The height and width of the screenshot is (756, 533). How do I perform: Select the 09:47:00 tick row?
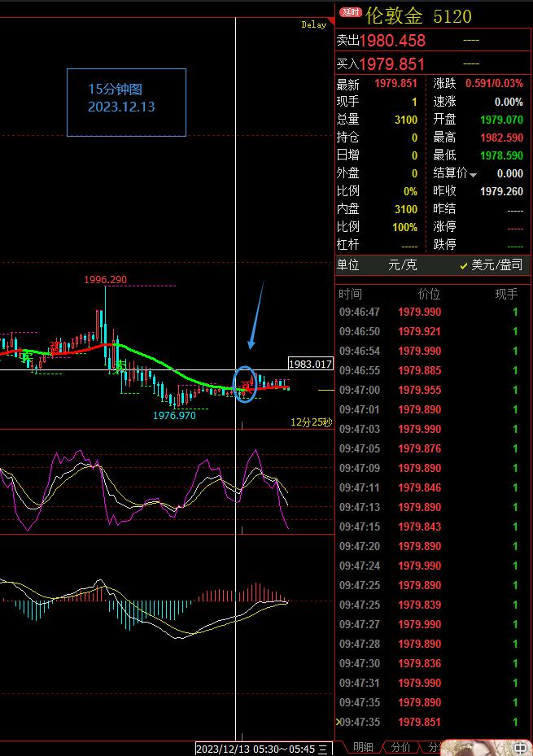click(x=432, y=390)
